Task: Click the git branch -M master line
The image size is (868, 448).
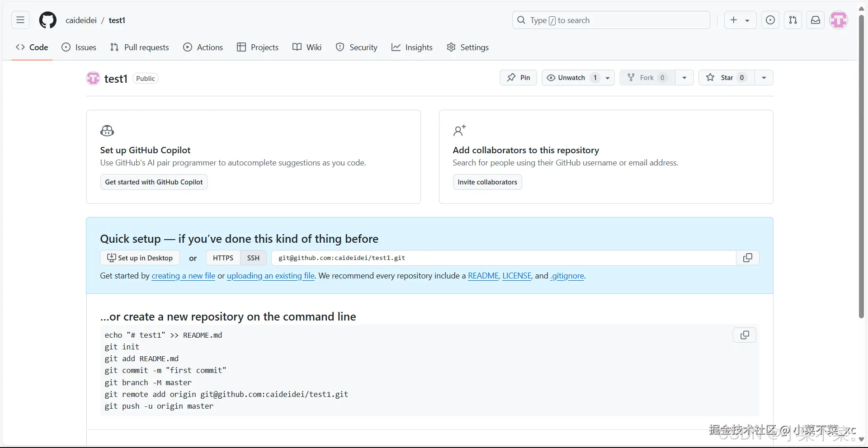Action: (x=148, y=382)
